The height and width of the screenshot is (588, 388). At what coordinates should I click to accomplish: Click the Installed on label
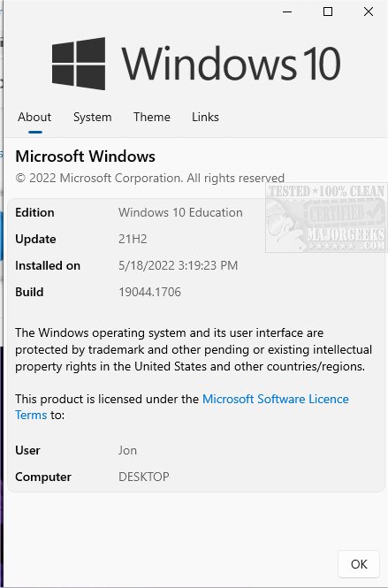click(48, 265)
